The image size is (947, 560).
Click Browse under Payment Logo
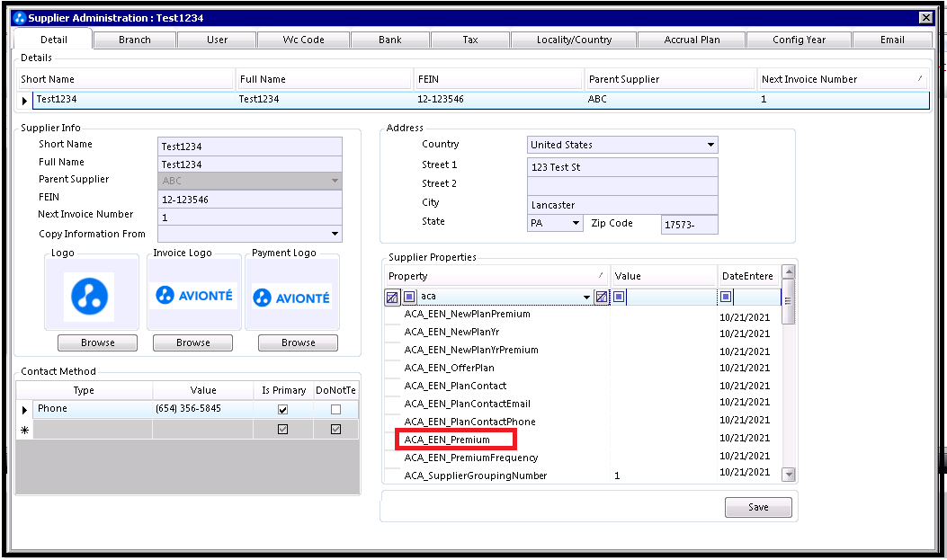click(x=299, y=342)
